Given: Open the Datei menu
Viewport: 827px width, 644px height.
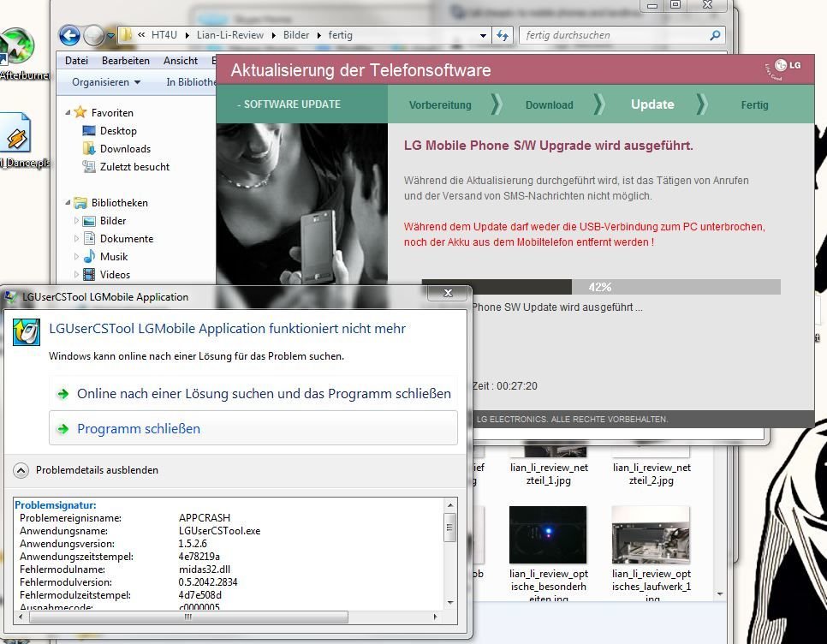Looking at the screenshot, I should click(x=76, y=61).
